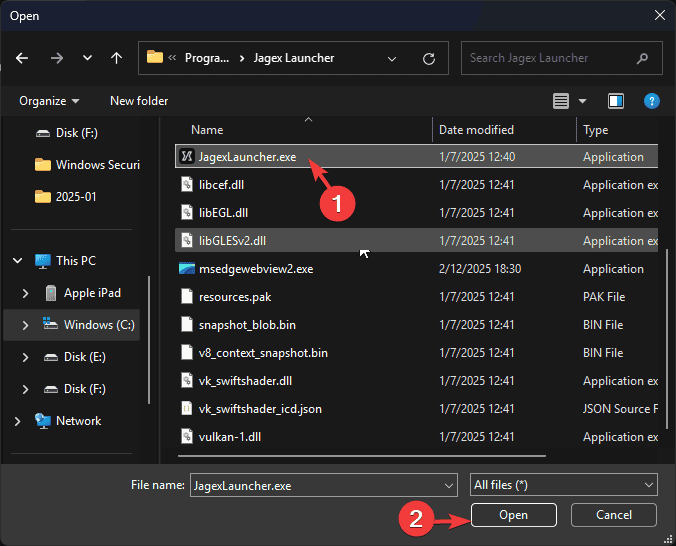676x546 pixels.
Task: Expand the Disk (E:) node
Action: (x=25, y=357)
